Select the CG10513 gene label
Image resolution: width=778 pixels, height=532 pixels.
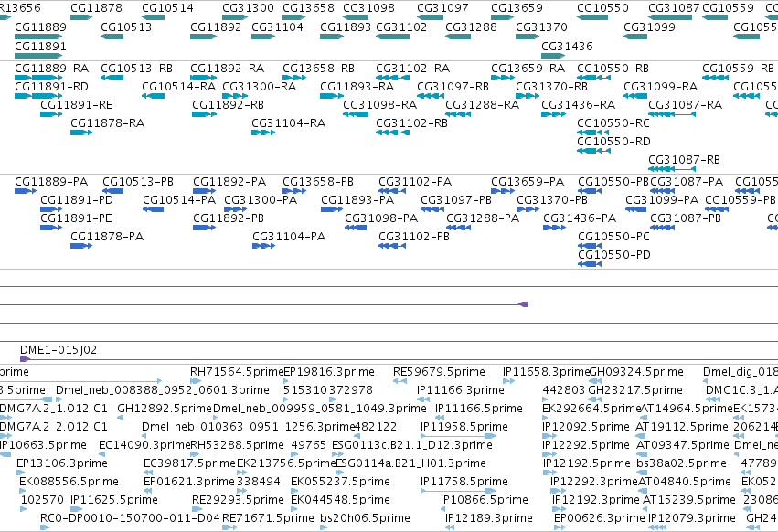(126, 27)
